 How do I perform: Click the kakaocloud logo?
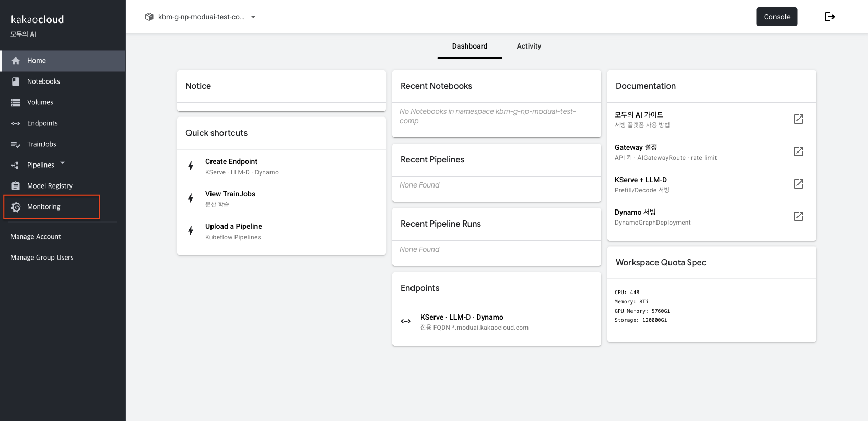point(37,19)
